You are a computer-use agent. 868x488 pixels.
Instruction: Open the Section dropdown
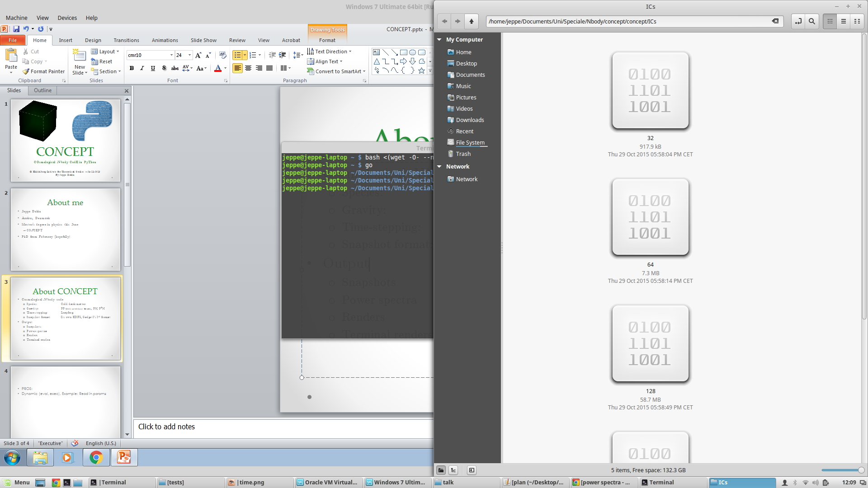(106, 71)
